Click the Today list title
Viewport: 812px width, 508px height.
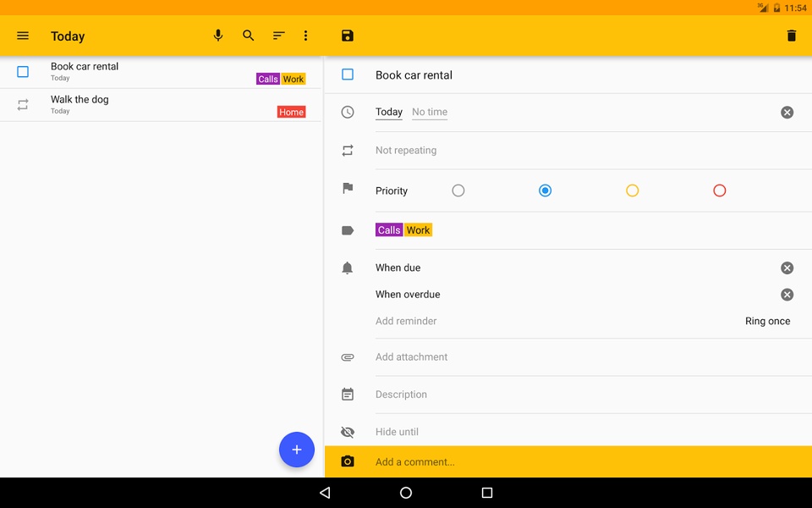coord(68,36)
